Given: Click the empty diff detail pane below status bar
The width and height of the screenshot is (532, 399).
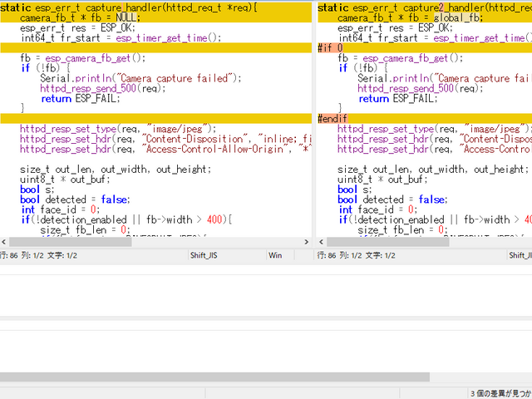Looking at the screenshot, I should [x=266, y=295].
